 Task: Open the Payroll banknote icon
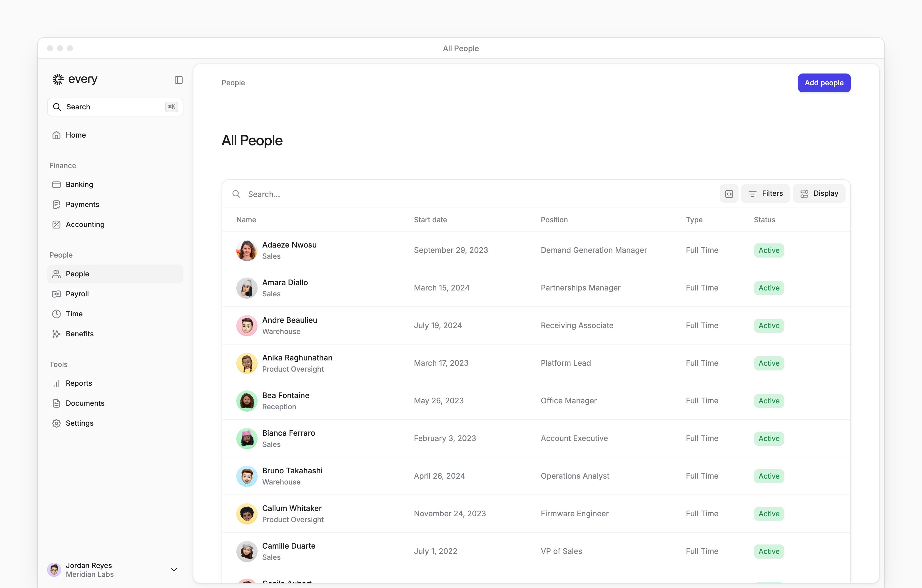point(56,294)
